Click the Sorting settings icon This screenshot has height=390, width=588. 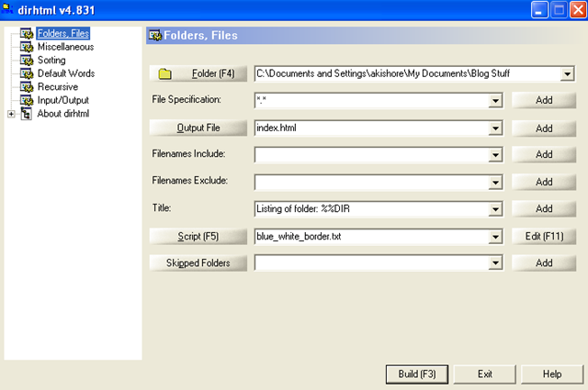(x=27, y=61)
